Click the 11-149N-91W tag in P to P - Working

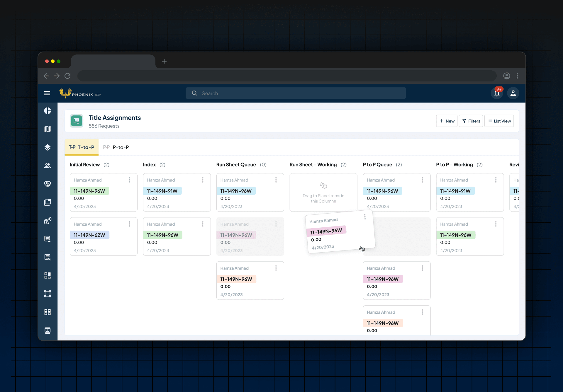click(x=455, y=191)
